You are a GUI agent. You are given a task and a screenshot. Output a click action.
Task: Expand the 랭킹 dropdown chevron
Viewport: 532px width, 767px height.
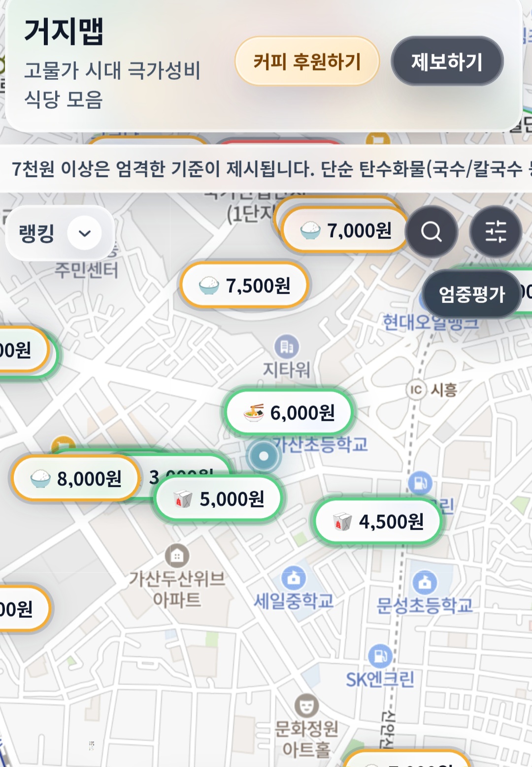coord(85,233)
